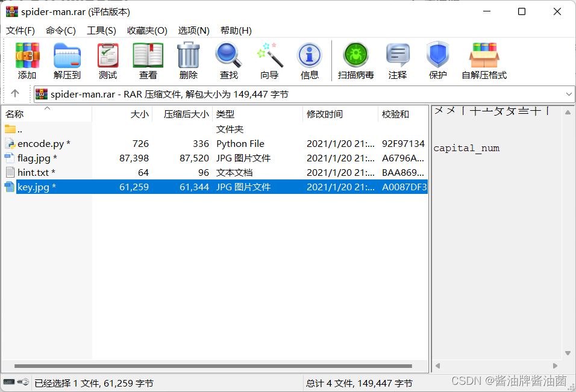Click the 删除 (Delete) icon
The image size is (576, 392).
click(x=189, y=60)
